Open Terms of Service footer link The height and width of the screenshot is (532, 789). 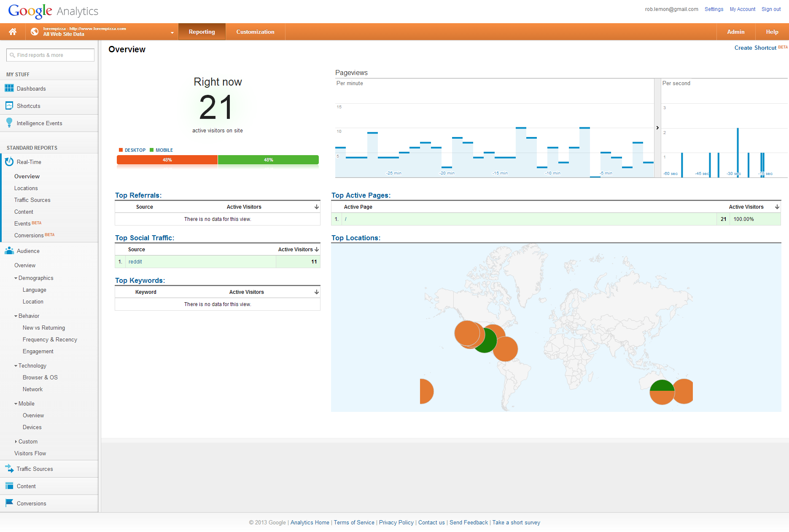point(354,523)
